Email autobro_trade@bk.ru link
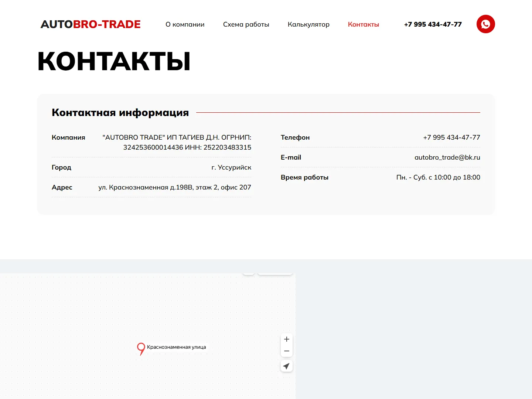Image resolution: width=532 pixels, height=399 pixels. pos(447,157)
